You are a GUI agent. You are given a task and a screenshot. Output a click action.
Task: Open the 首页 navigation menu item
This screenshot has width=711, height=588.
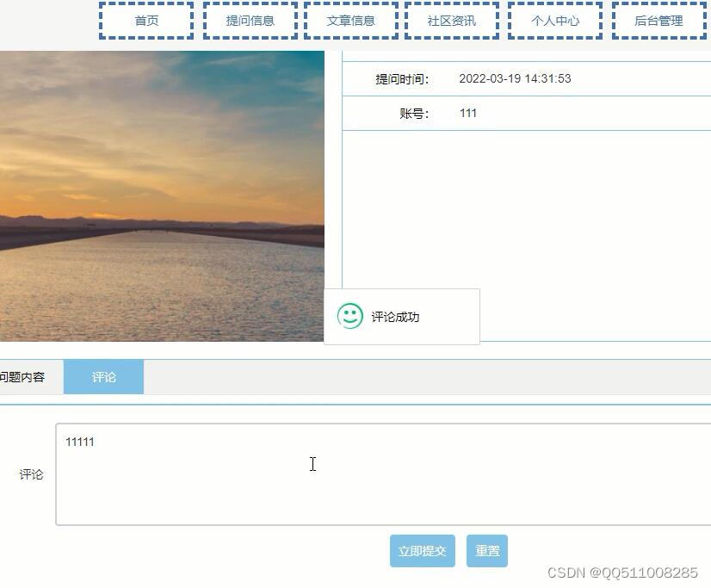[x=145, y=21]
